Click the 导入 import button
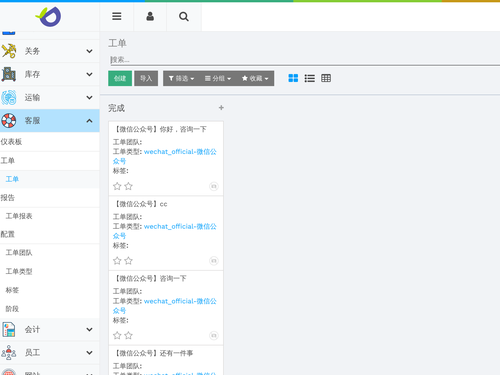Screen dimensions: 500x375 pos(146,78)
